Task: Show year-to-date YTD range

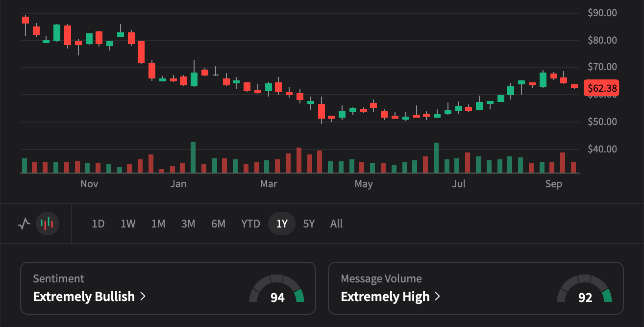Action: tap(250, 224)
